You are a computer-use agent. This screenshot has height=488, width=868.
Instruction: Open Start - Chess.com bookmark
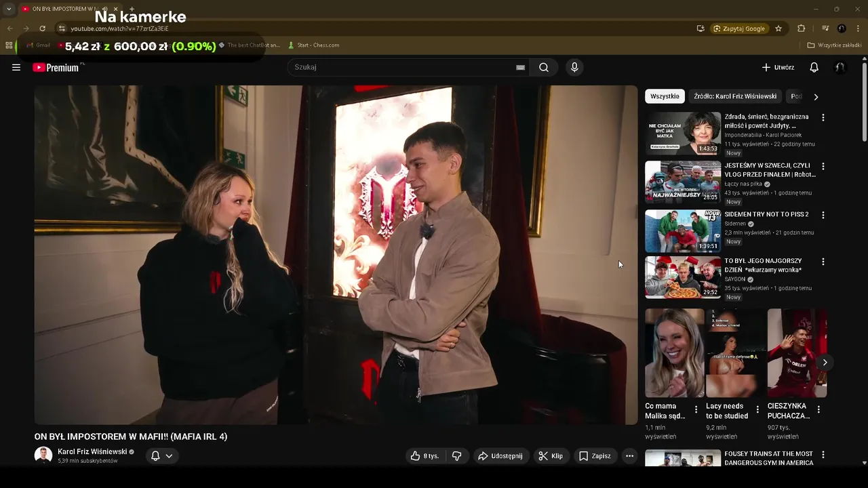point(313,45)
